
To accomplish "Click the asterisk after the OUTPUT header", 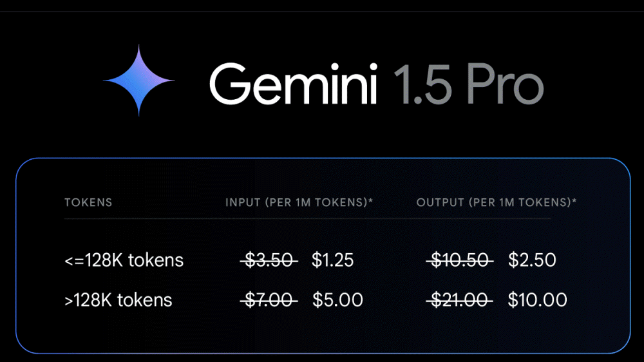I will coord(574,202).
